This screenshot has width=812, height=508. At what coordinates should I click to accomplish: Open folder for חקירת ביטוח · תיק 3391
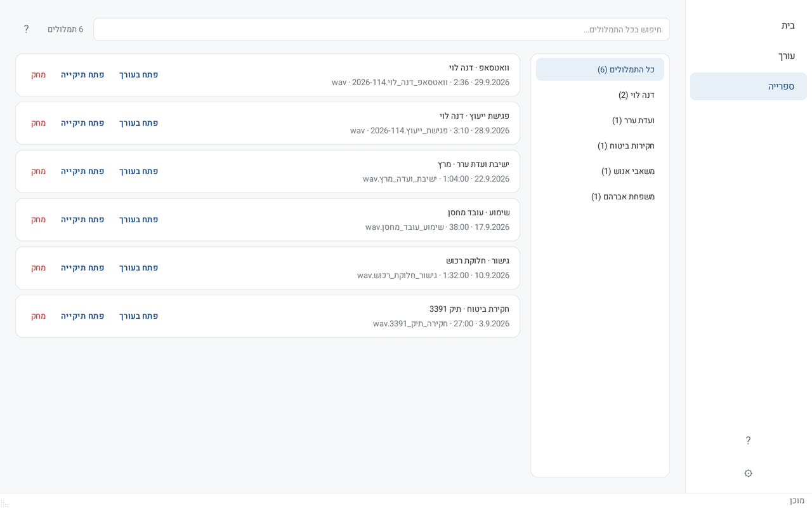82,316
